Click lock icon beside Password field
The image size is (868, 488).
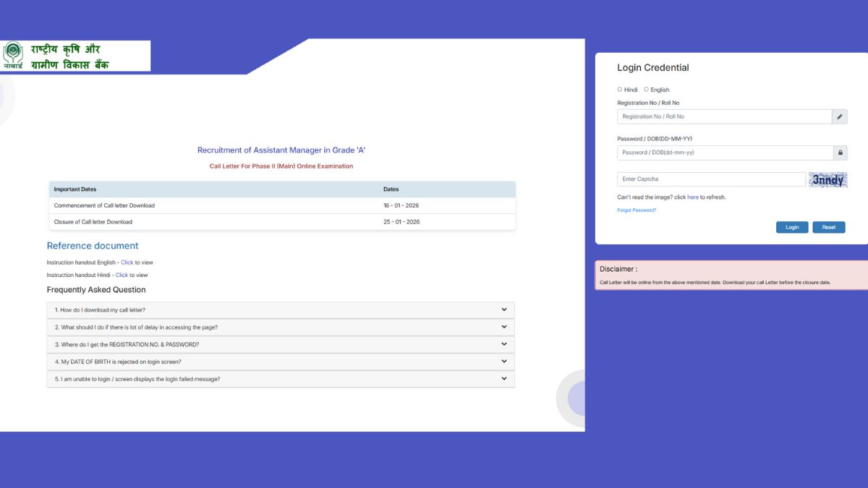[839, 153]
